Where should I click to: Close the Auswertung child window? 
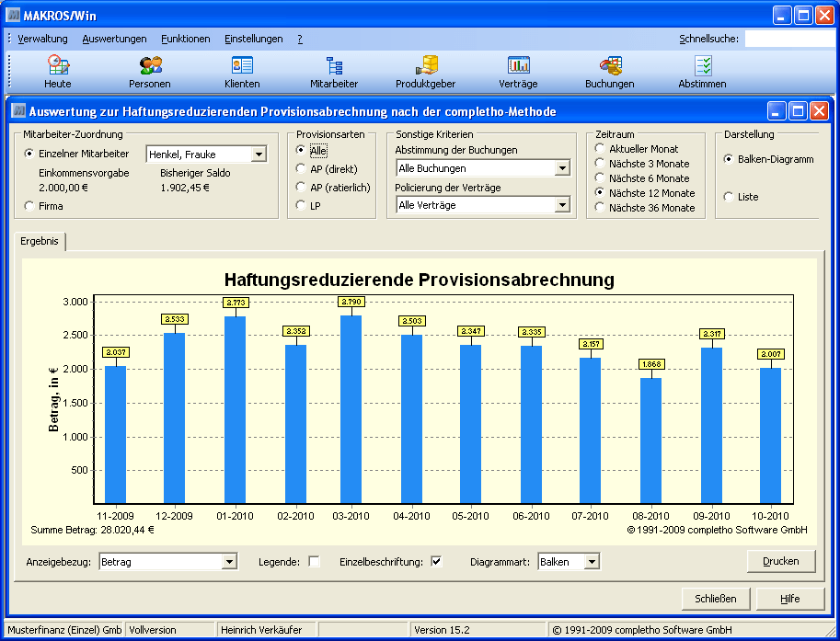(x=820, y=111)
